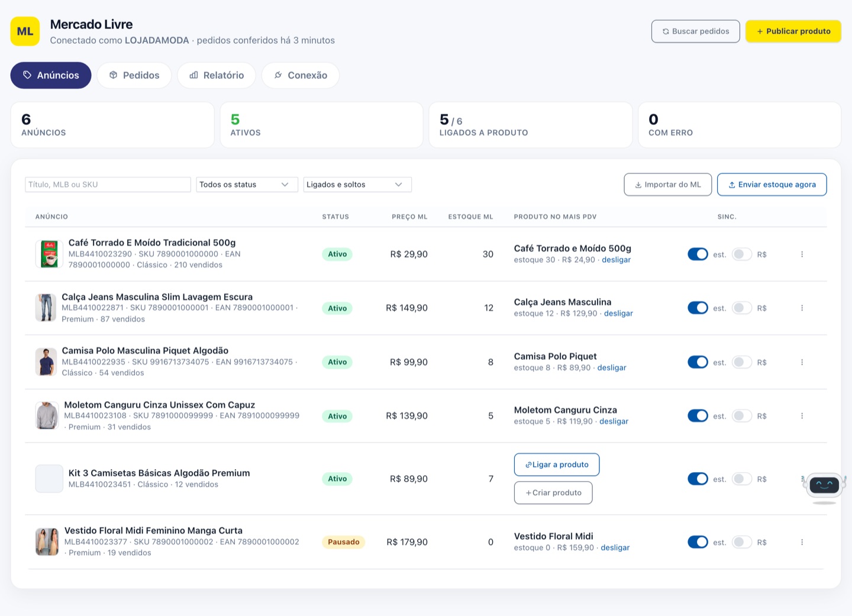Switch to the Pedidos tab

click(x=134, y=75)
